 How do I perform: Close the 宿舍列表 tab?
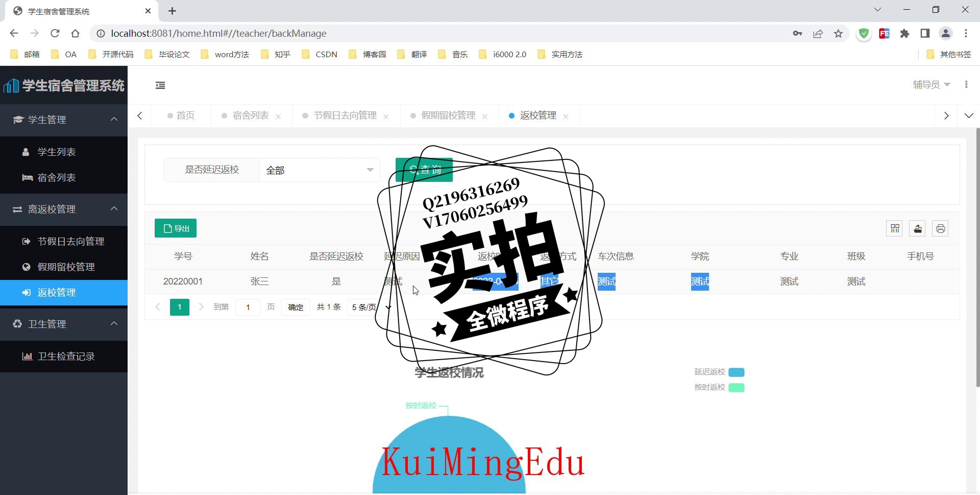tap(278, 116)
